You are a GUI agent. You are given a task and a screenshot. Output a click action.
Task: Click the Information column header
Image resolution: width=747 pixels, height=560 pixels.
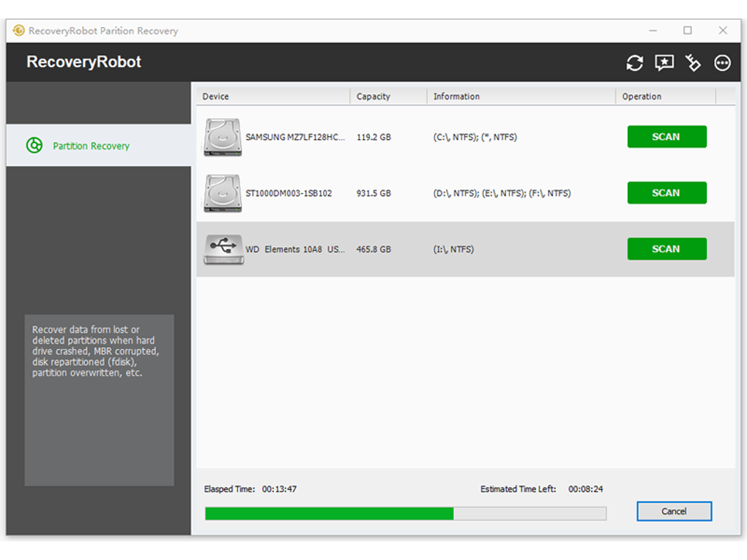521,97
